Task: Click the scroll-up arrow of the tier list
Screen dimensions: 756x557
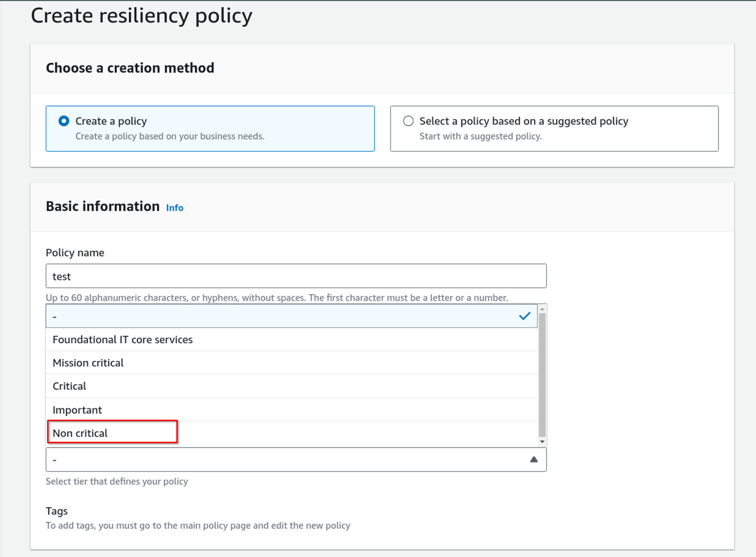Action: (x=542, y=309)
